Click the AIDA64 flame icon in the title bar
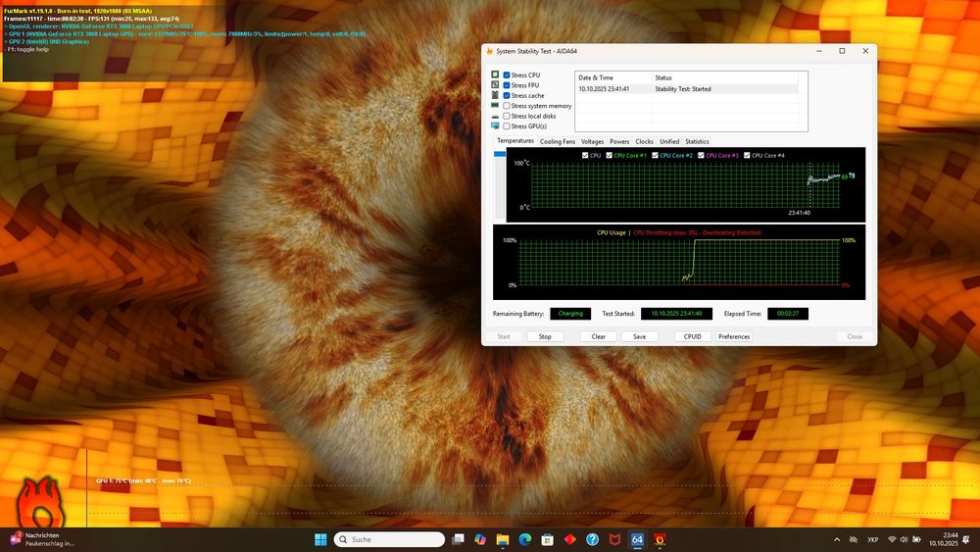Image resolution: width=980 pixels, height=552 pixels. (x=489, y=51)
